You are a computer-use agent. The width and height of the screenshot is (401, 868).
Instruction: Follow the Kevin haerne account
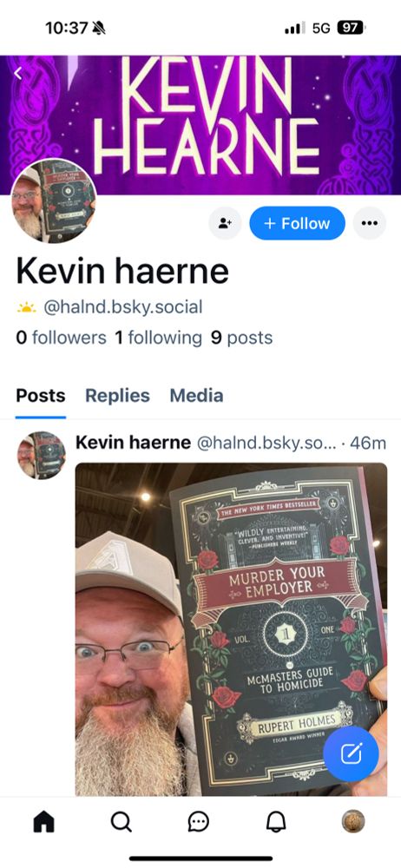(x=298, y=223)
